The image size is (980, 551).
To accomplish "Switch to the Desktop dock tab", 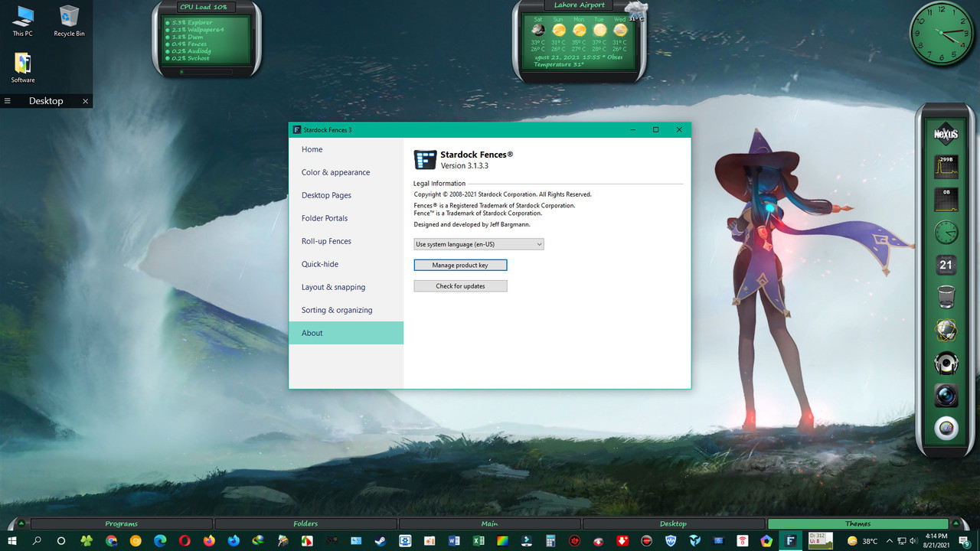I will 674,523.
